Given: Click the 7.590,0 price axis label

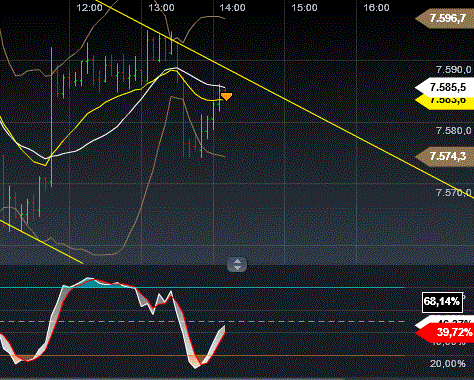Looking at the screenshot, I should [x=453, y=69].
